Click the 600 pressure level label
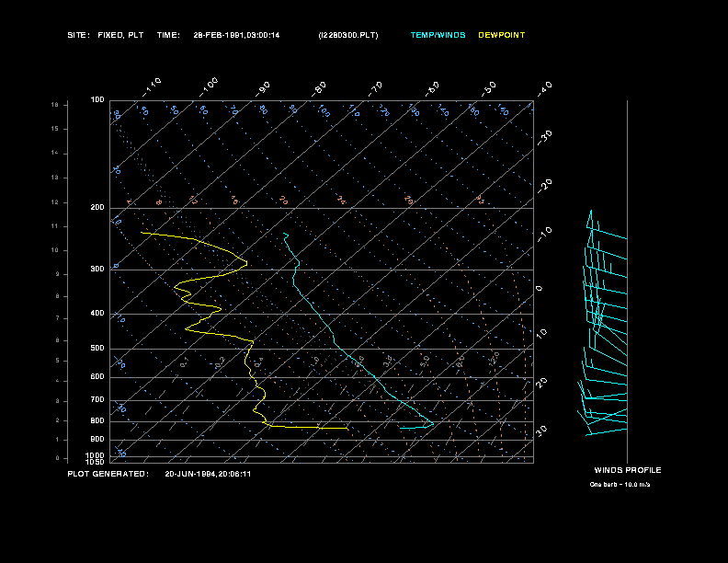728x563 pixels. tap(97, 377)
